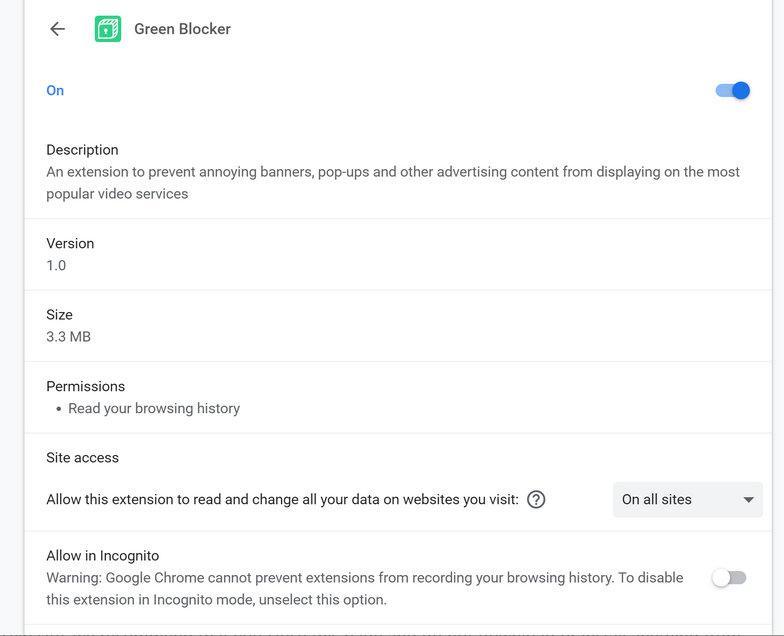The width and height of the screenshot is (784, 636).
Task: Enable the Allow in Incognito switch
Action: (x=729, y=578)
